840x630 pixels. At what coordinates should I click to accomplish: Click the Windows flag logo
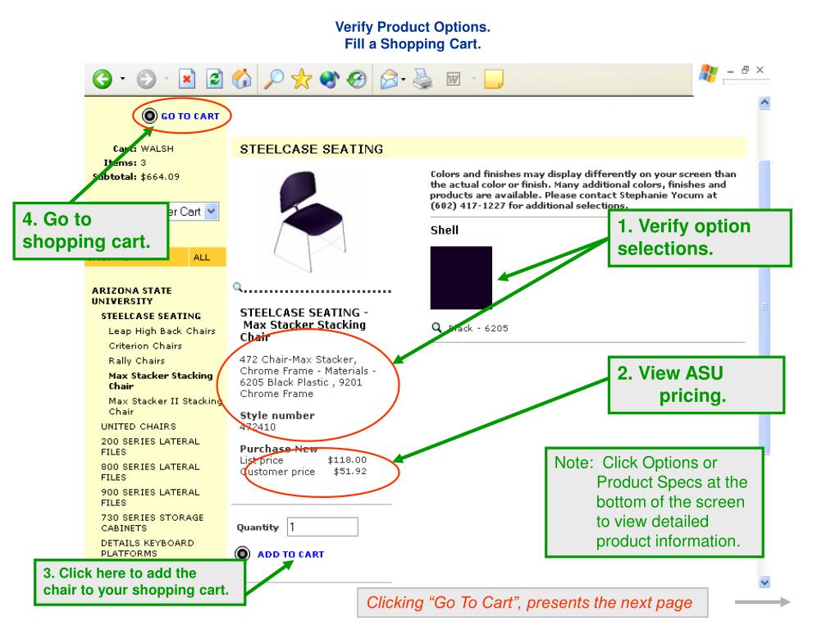tap(708, 73)
